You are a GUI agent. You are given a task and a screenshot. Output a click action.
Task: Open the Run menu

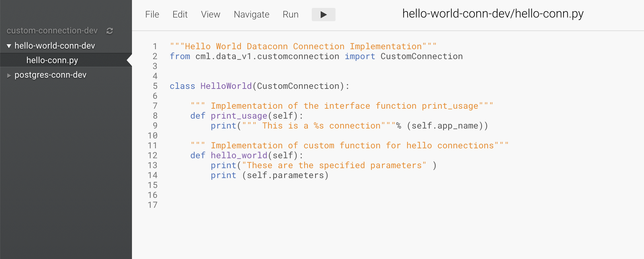(290, 15)
